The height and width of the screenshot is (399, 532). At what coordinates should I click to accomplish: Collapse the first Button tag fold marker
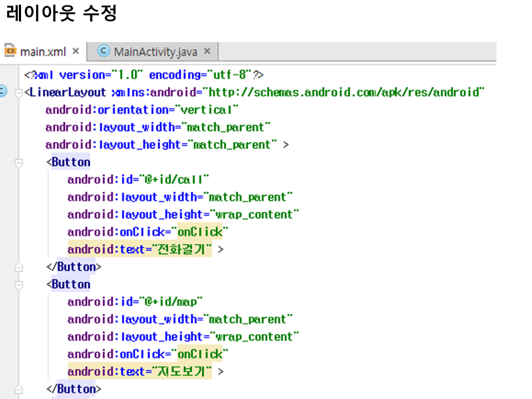click(x=18, y=162)
